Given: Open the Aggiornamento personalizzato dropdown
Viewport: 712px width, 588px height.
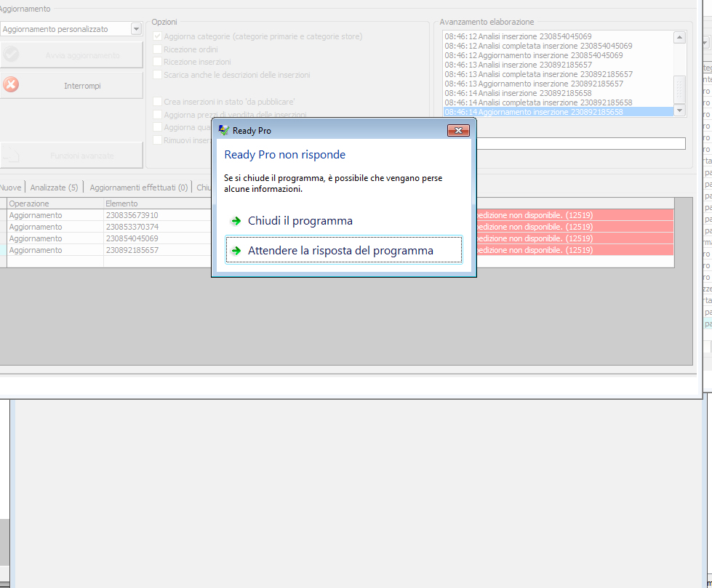Looking at the screenshot, I should point(136,29).
